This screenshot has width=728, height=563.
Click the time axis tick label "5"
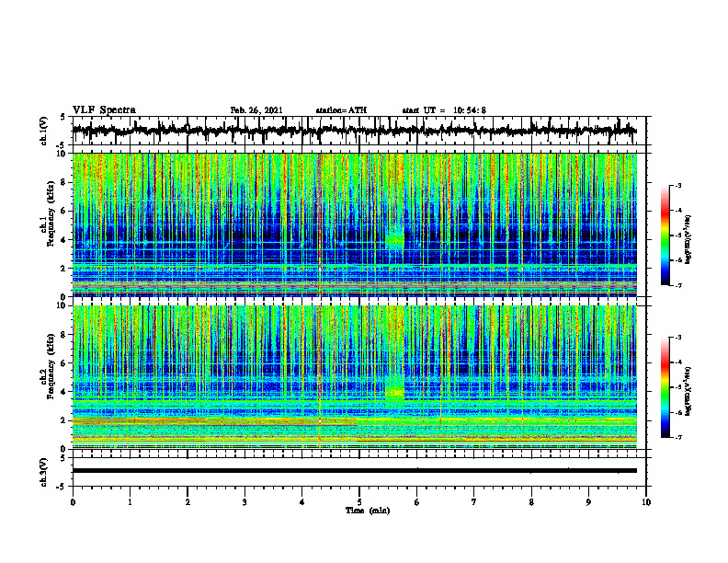(359, 502)
